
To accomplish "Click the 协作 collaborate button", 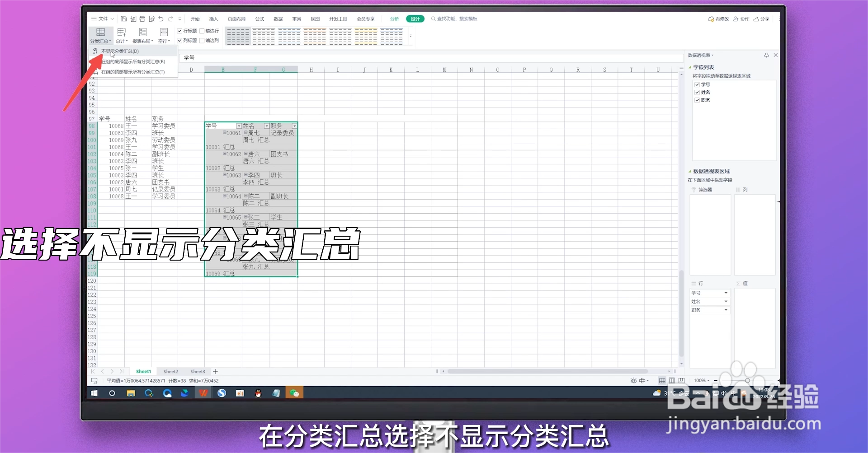I will (x=741, y=19).
